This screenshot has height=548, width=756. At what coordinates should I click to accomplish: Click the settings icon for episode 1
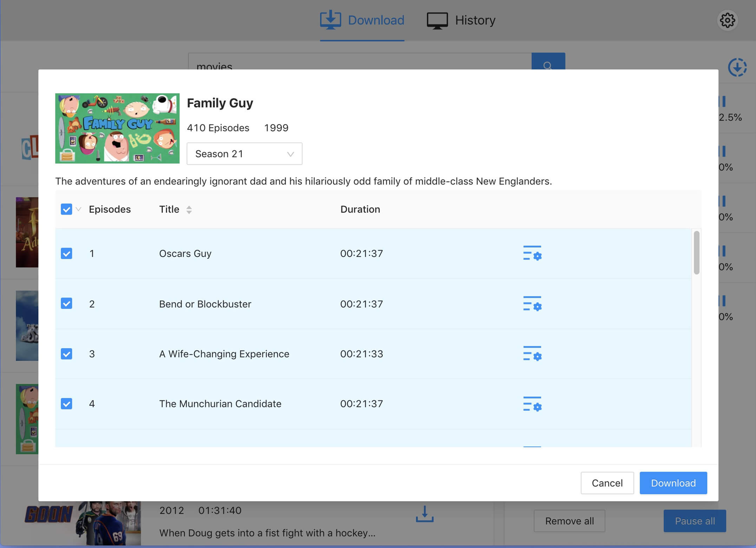(532, 253)
